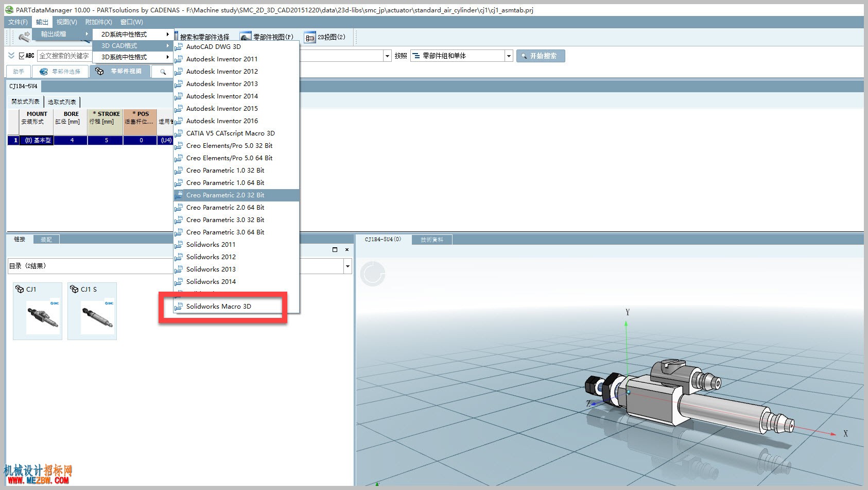
Task: Choose Solidworks 2014 export format
Action: click(x=236, y=281)
